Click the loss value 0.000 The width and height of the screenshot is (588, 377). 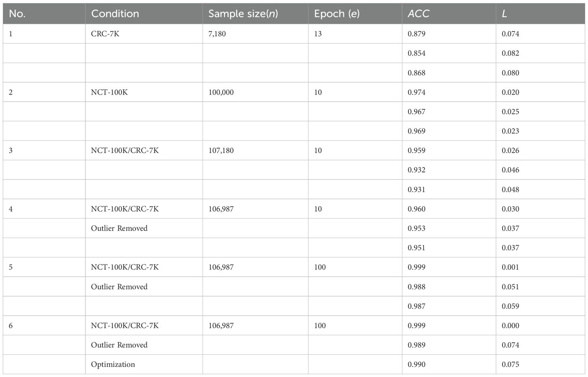coord(510,325)
